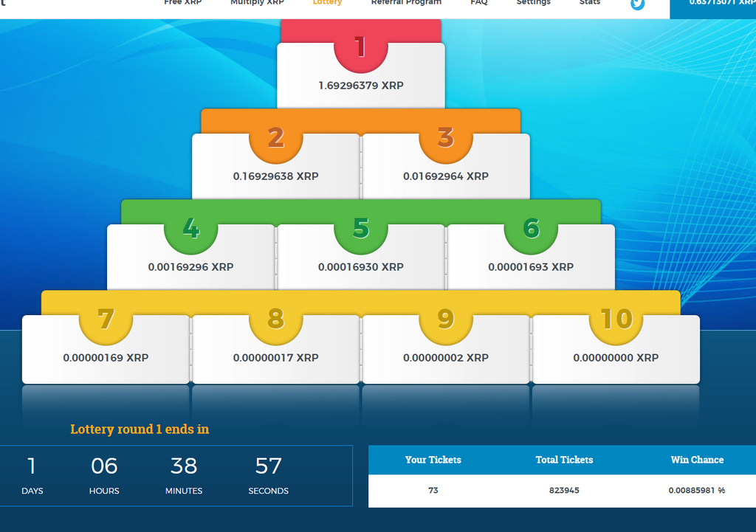Screen dimensions: 756x532
Task: Select prize amount 0.00016930 XRP
Action: (x=360, y=266)
